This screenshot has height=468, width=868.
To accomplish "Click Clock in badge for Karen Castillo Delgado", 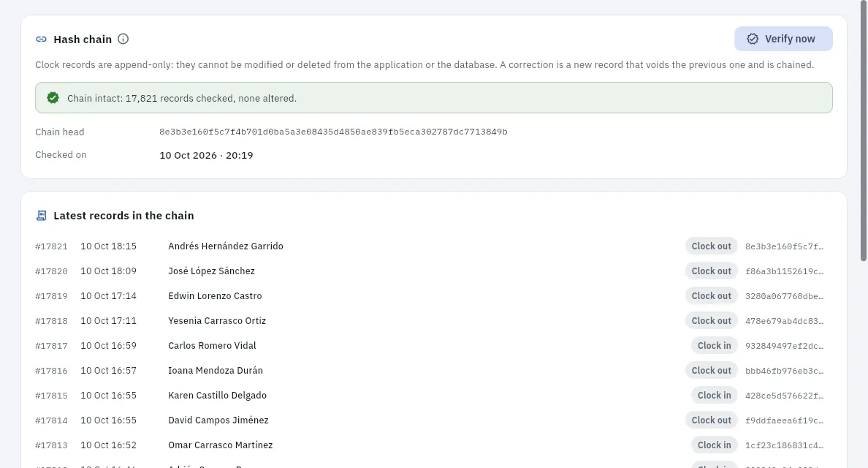I will pyautogui.click(x=714, y=396).
